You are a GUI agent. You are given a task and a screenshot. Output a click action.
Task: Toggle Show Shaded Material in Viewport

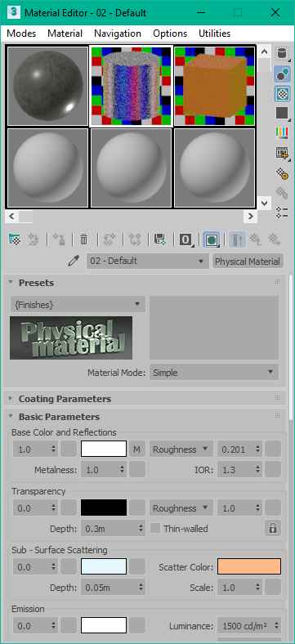[211, 239]
